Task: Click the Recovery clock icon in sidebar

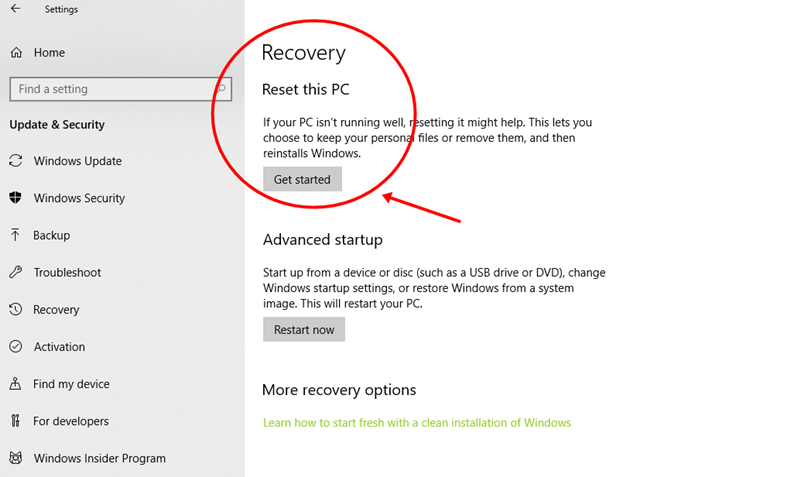Action: pos(16,309)
